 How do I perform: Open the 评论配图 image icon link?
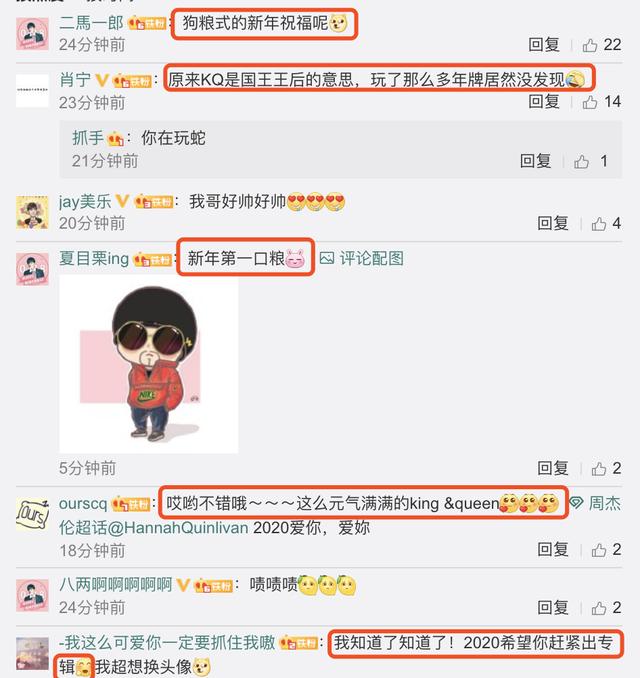click(x=362, y=259)
